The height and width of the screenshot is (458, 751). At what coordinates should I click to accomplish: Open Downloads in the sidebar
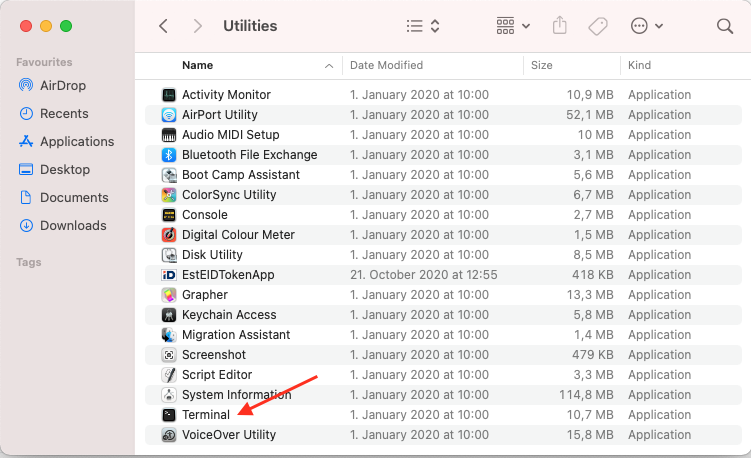click(x=74, y=225)
